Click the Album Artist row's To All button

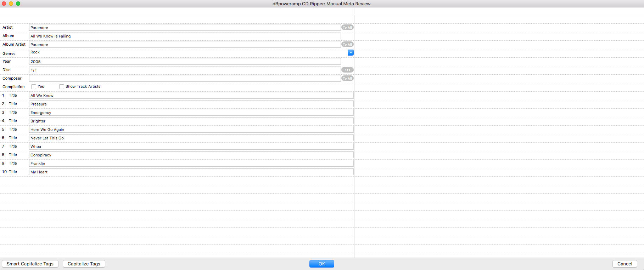pyautogui.click(x=347, y=45)
